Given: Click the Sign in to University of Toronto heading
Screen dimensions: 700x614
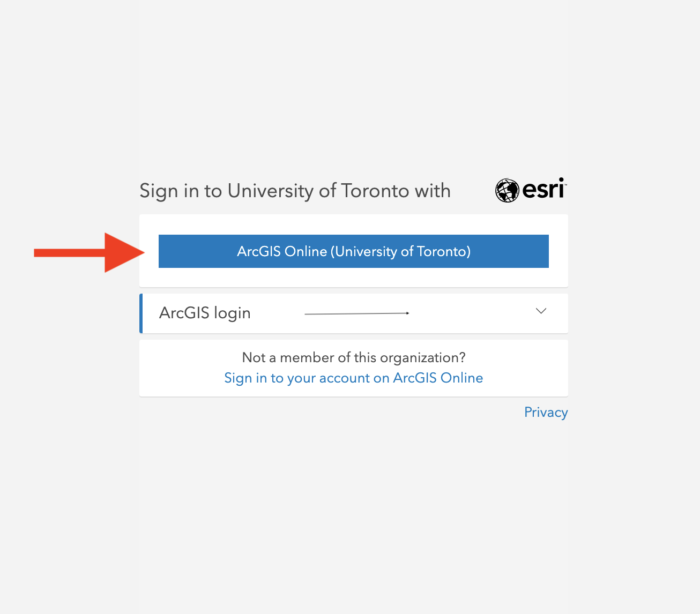Looking at the screenshot, I should [x=295, y=191].
